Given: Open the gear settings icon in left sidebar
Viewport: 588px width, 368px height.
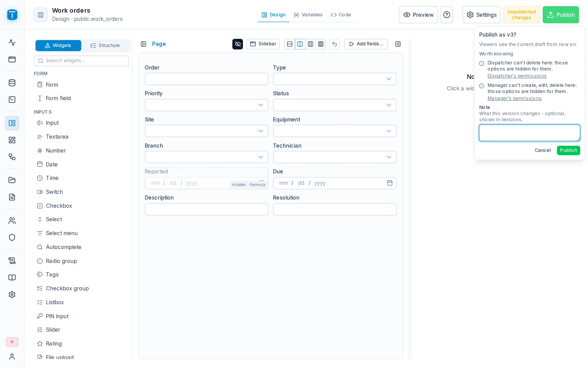Looking at the screenshot, I should click(x=12, y=294).
